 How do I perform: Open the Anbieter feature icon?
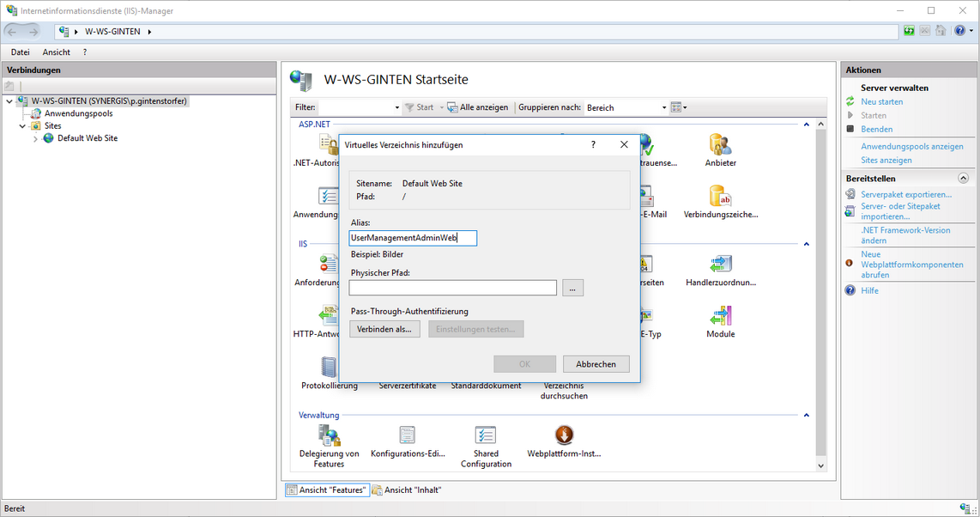coord(720,146)
